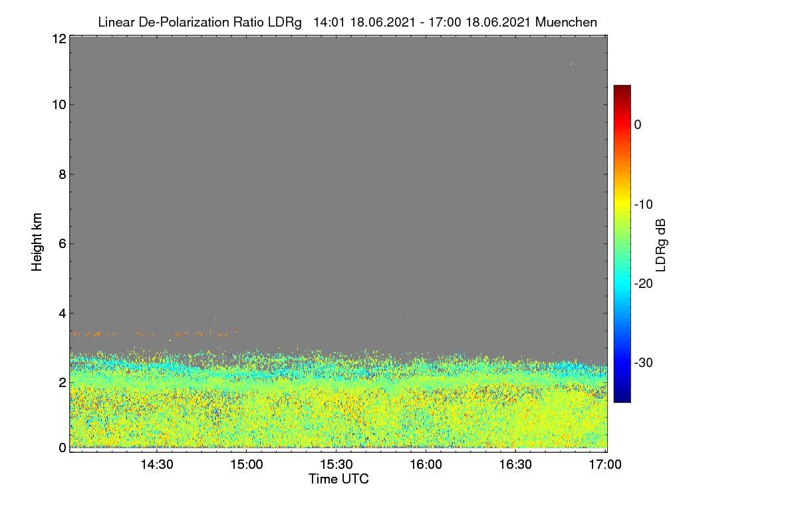Click the plot title Linear De-Polarization Ratio LDRg
Screen dimensions: 798x532
click(x=199, y=22)
